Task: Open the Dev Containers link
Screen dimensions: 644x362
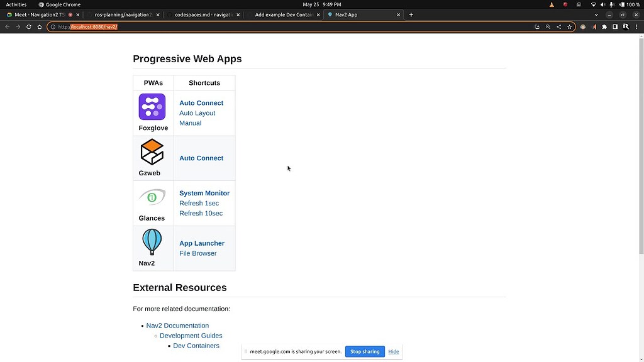Action: pos(196,346)
